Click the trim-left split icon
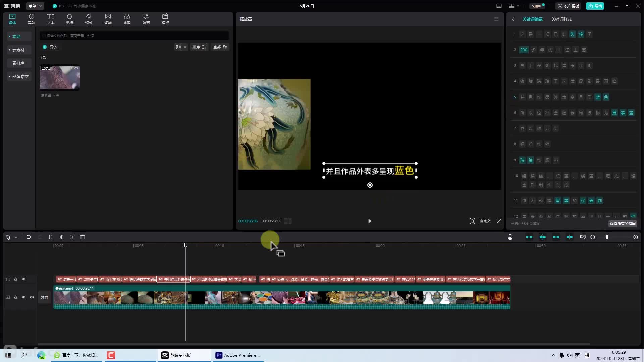This screenshot has height=362, width=644. (x=61, y=237)
